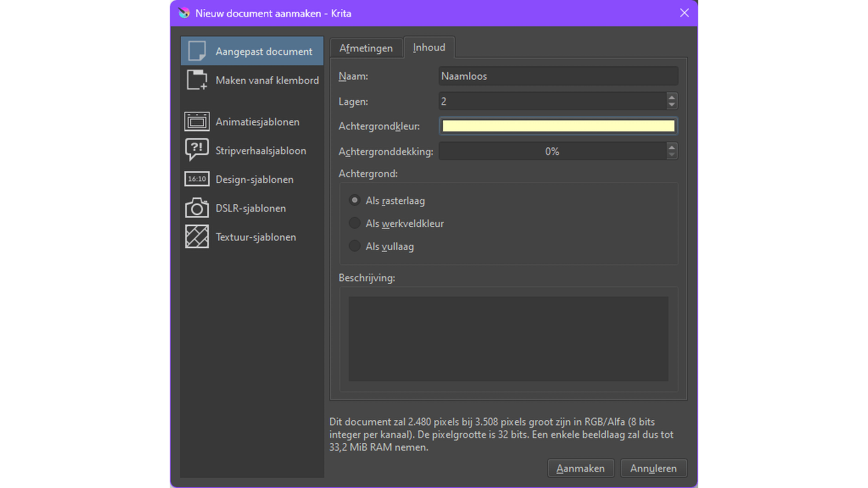Screen dimensions: 868x488
Task: Click the Maken vanaf klembord icon
Action: (x=197, y=80)
